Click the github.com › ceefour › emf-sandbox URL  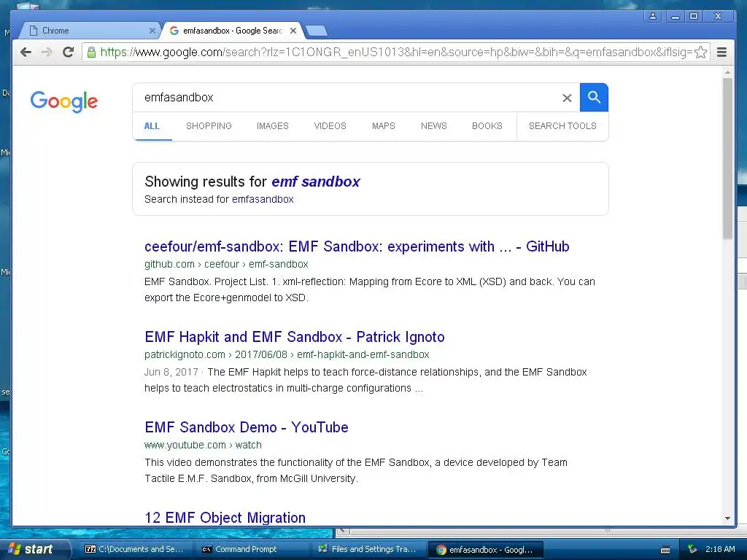click(x=226, y=264)
